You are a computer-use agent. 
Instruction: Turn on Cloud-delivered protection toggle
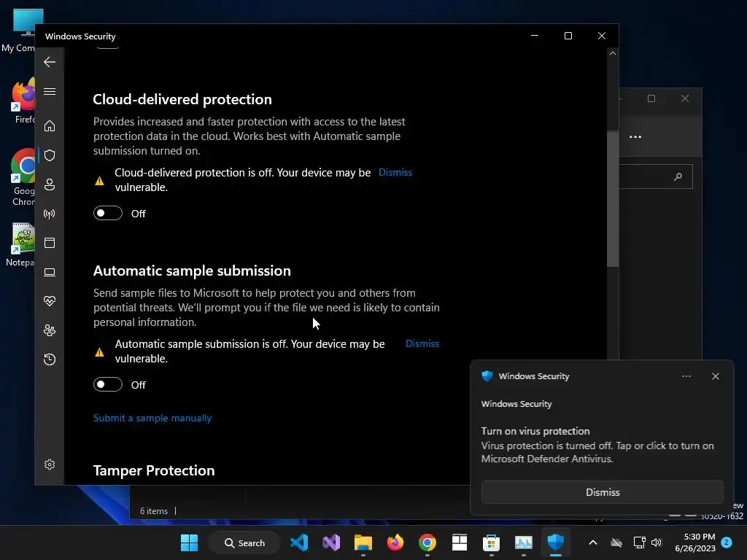[x=108, y=214]
